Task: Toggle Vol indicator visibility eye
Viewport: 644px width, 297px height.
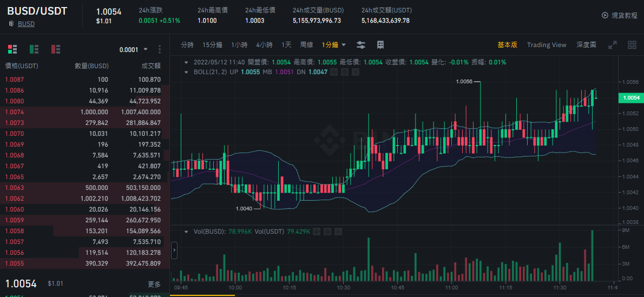Action: (x=317, y=232)
